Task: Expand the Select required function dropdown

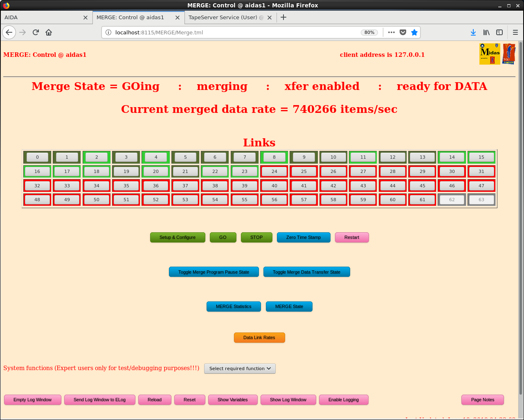Action: (x=240, y=368)
